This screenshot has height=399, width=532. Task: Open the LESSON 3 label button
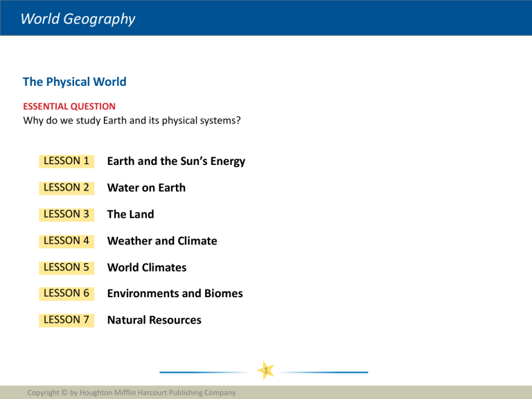tap(66, 215)
